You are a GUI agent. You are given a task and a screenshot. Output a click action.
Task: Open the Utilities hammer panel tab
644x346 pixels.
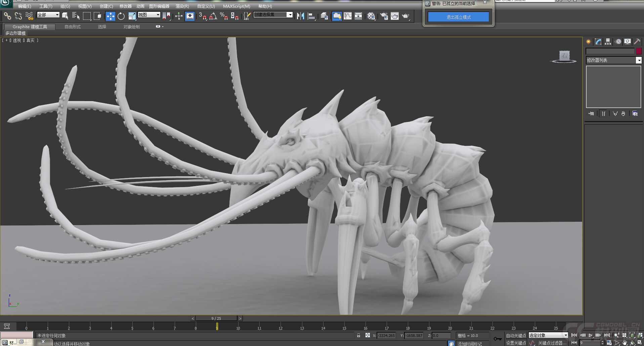637,42
